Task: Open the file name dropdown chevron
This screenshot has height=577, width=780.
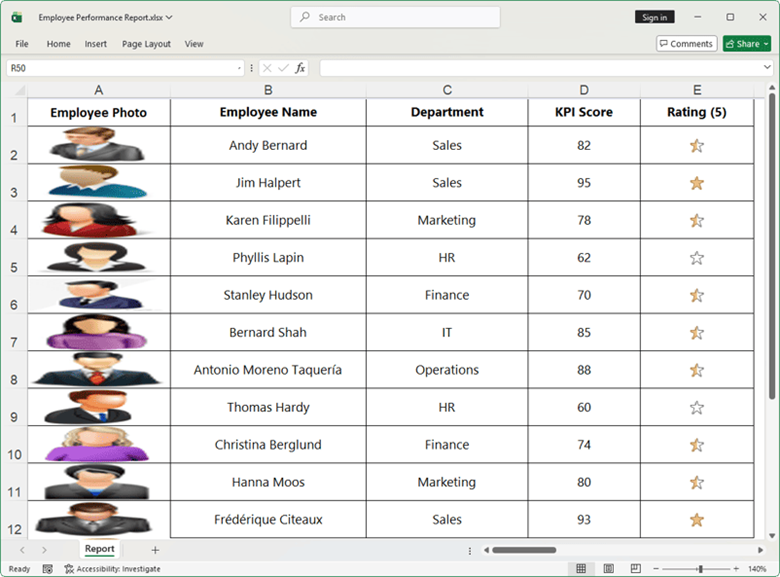Action: [x=169, y=17]
